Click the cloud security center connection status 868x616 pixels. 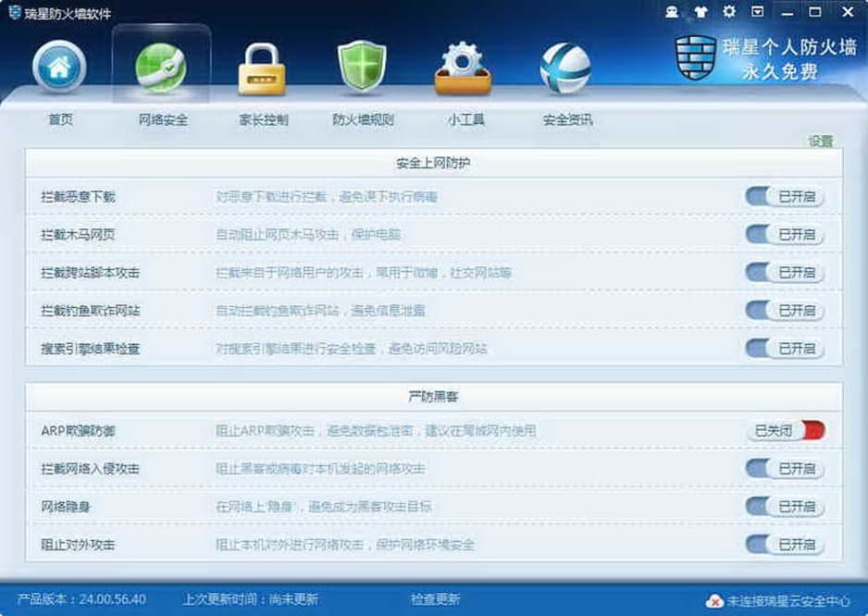click(778, 600)
